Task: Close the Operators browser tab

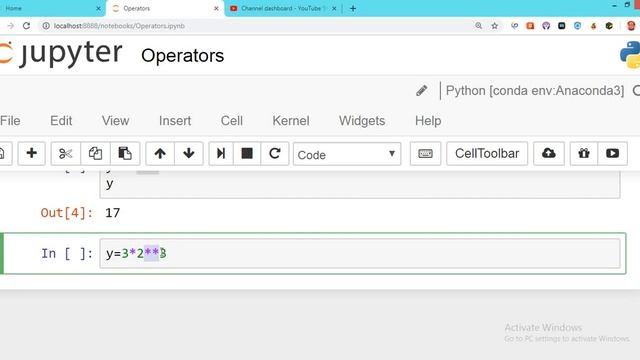Action: (x=216, y=8)
